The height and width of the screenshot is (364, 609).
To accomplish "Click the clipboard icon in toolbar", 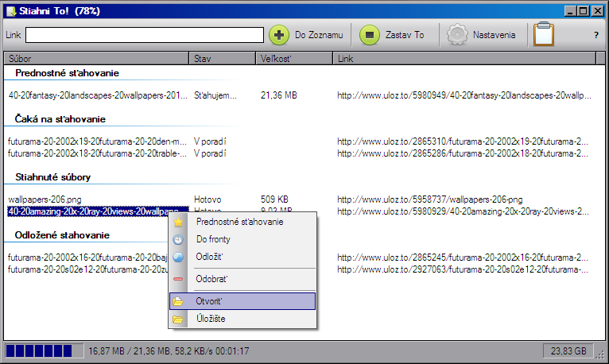I will [x=544, y=34].
